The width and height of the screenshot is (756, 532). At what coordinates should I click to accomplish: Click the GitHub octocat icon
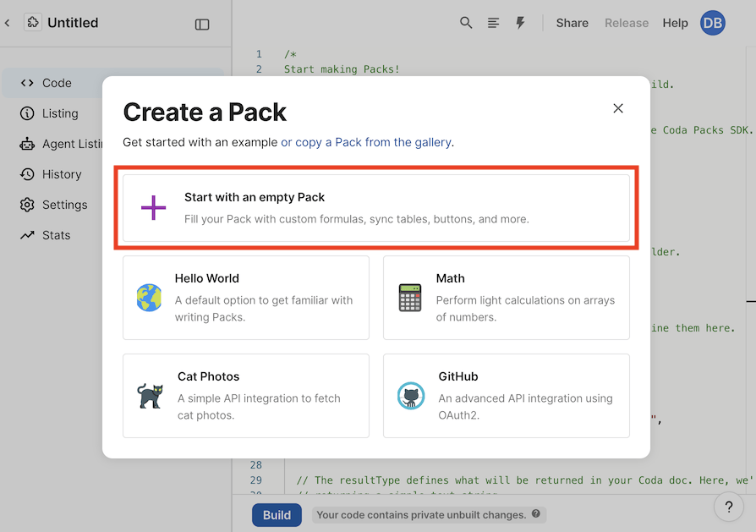coord(411,396)
